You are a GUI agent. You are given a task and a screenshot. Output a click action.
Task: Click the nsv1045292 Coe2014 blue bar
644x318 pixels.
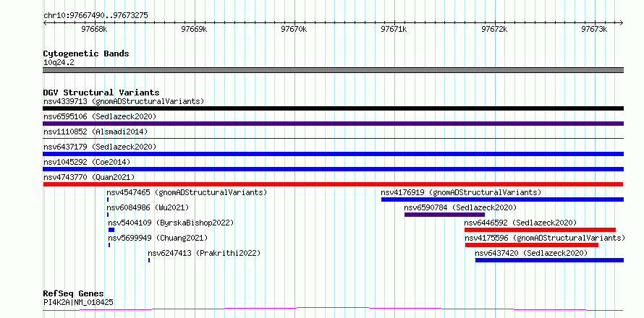(333, 169)
